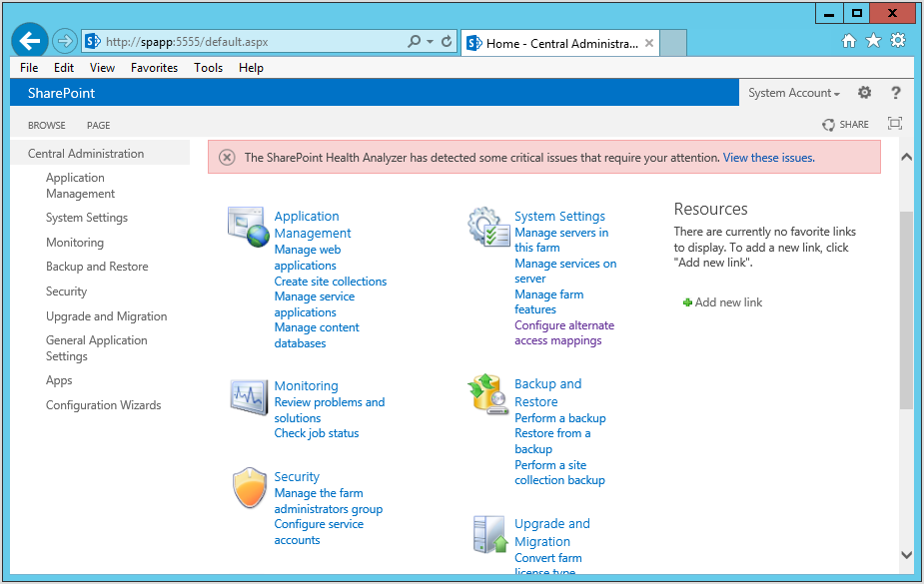Open a new blank browser tab
Viewport: 924px width, 584px height.
[x=673, y=43]
